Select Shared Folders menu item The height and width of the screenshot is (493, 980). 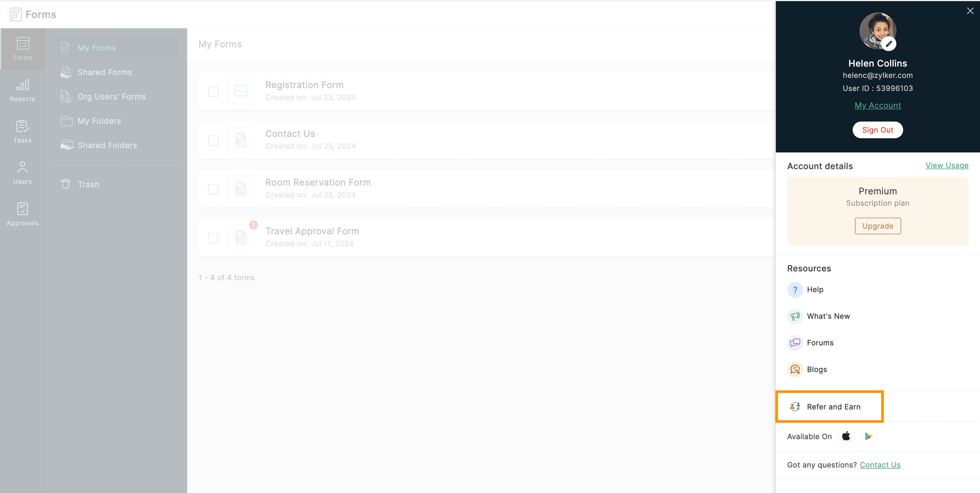(x=107, y=145)
